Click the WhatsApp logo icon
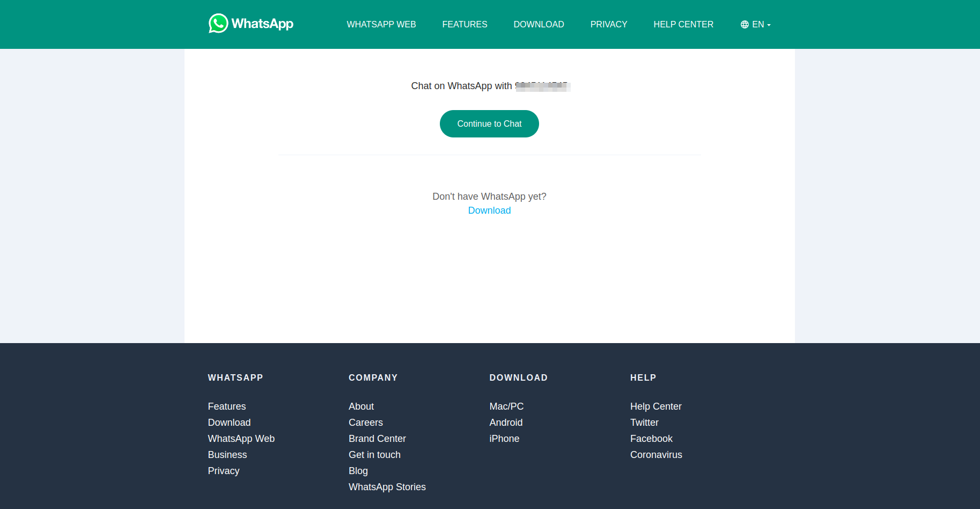This screenshot has height=509, width=980. [x=218, y=24]
